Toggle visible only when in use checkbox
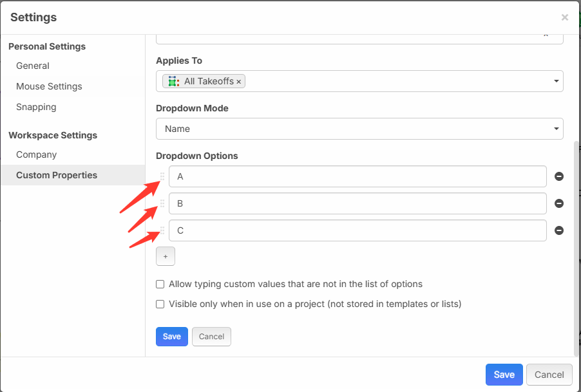Screen dimensions: 581x392 (x=160, y=304)
